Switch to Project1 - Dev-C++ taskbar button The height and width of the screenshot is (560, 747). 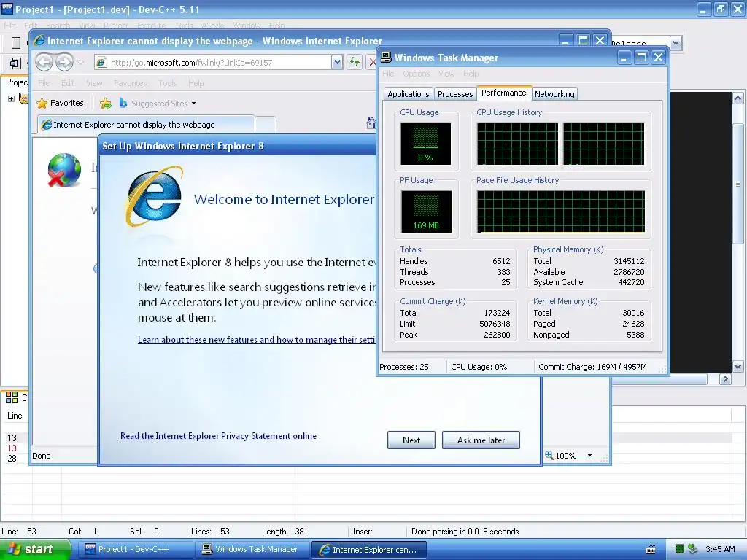click(136, 549)
